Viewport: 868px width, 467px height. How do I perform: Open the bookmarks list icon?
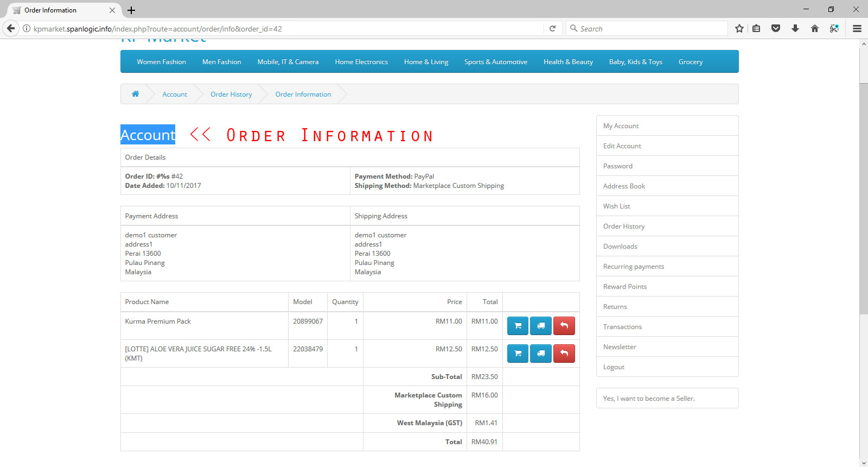click(756, 29)
